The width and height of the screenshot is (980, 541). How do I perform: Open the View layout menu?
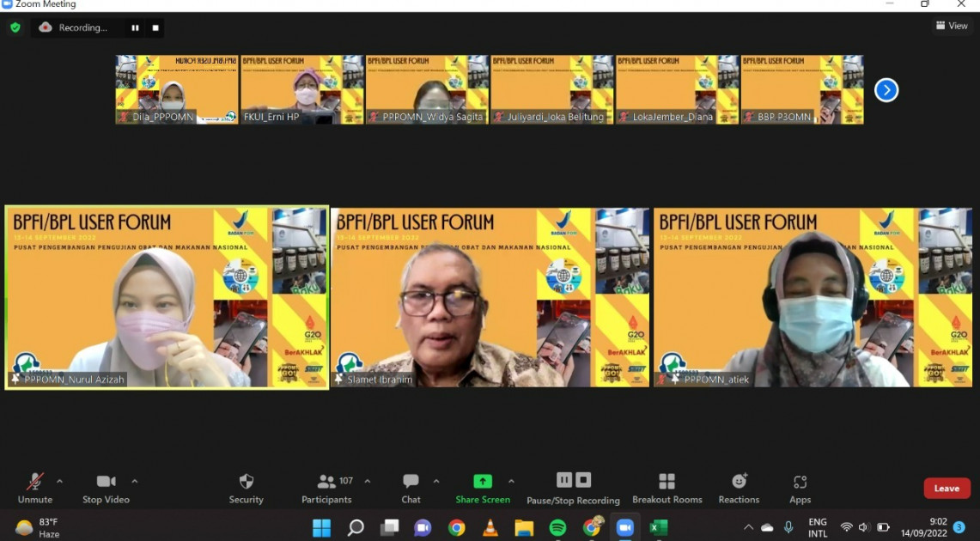[x=952, y=26]
